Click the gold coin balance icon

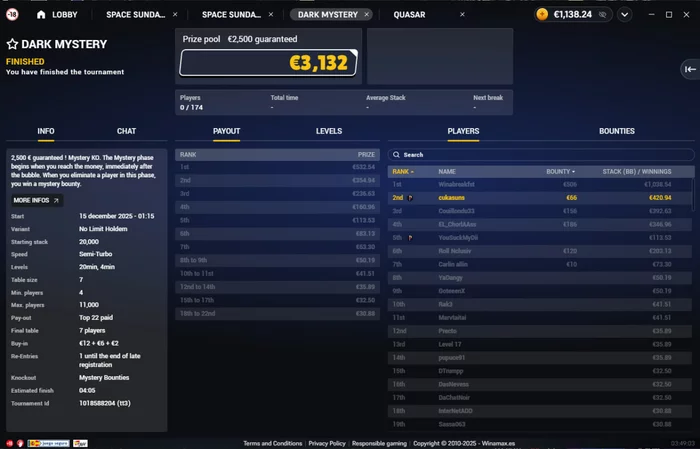542,15
